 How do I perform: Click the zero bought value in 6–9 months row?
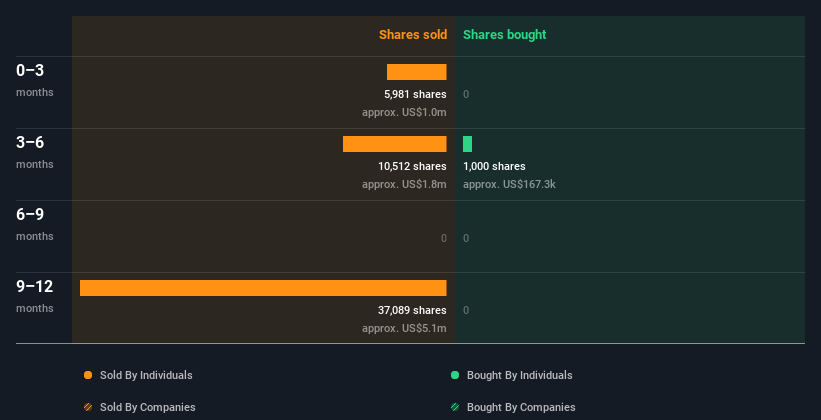click(x=466, y=238)
